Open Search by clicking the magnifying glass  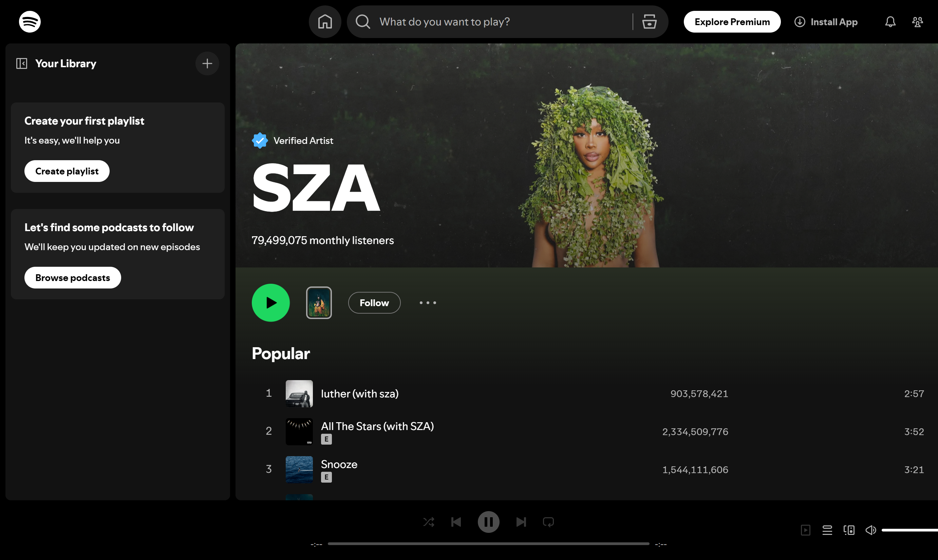tap(362, 21)
